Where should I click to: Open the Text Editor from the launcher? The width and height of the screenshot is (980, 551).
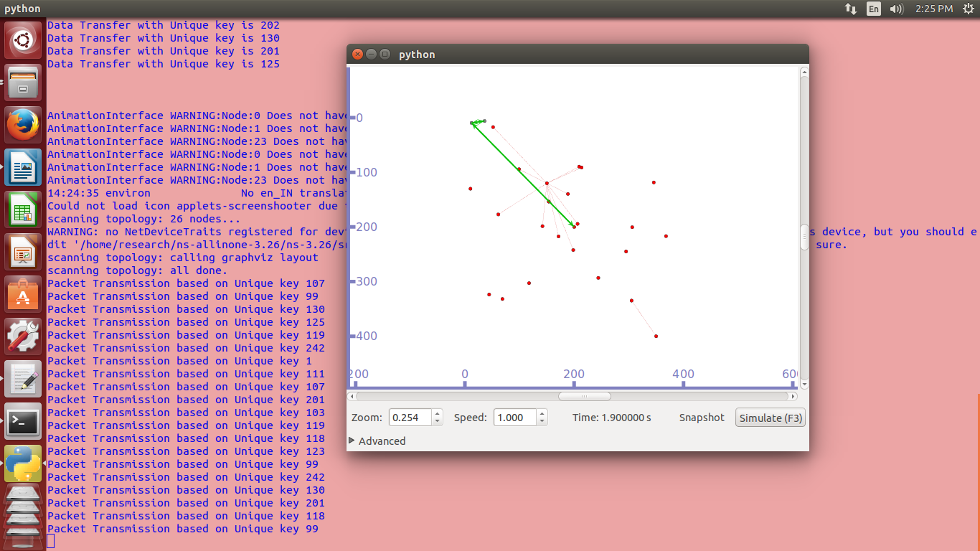coord(23,379)
